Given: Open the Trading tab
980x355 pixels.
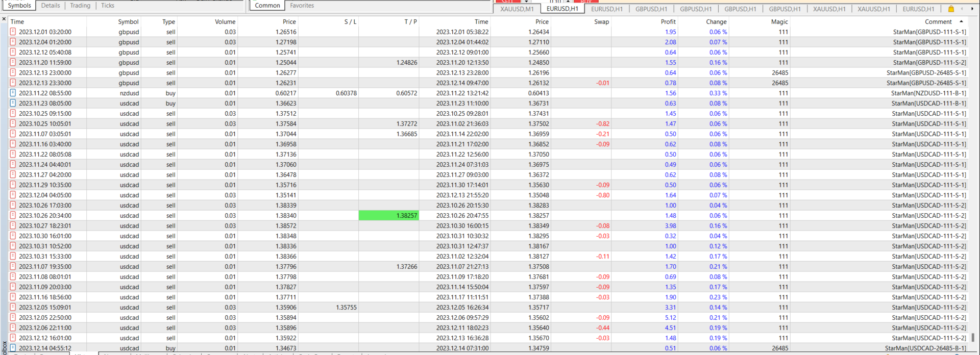Looking at the screenshot, I should pyautogui.click(x=80, y=6).
